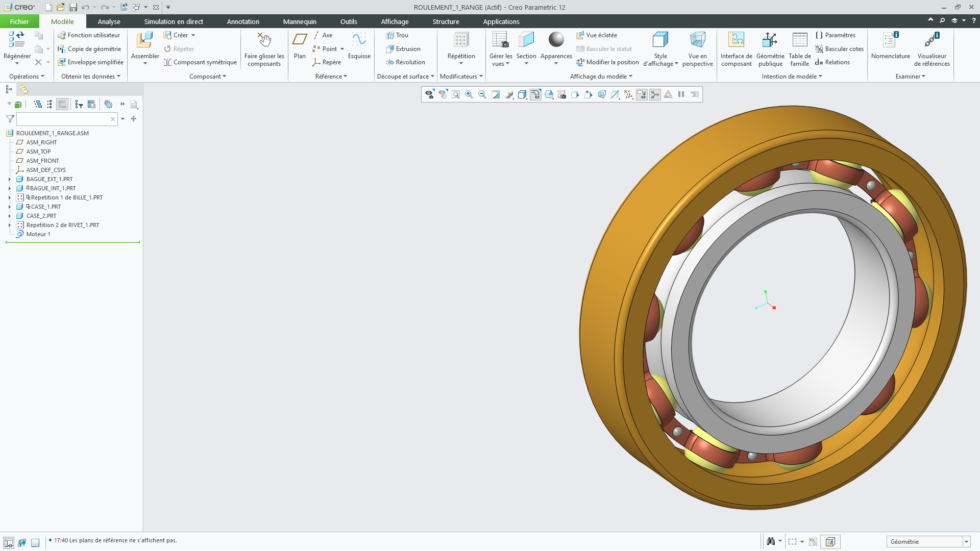The width and height of the screenshot is (980, 551).
Task: Switch to the Annotation tab
Action: 243,21
